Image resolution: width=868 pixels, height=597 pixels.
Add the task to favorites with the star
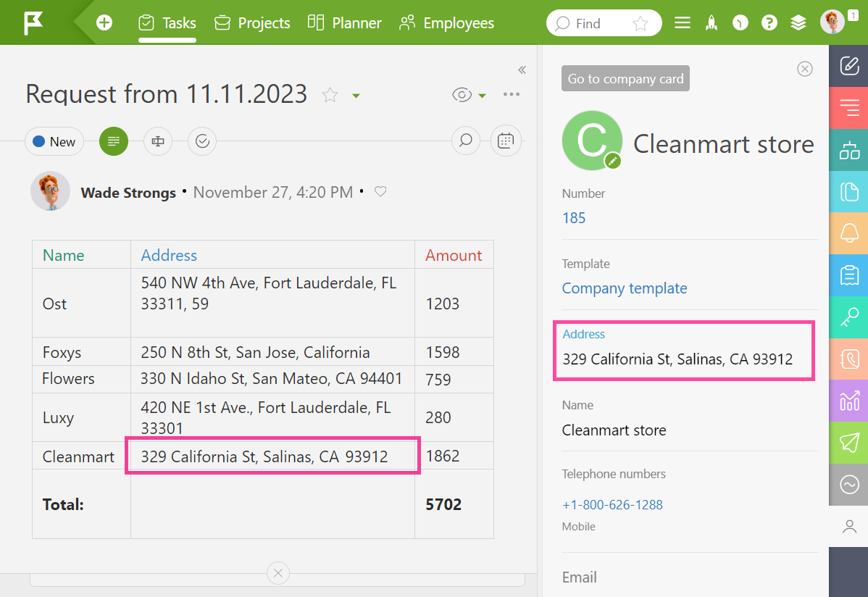click(330, 95)
